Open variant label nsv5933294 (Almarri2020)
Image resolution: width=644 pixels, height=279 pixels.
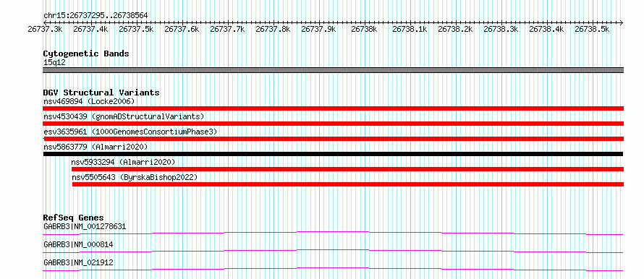tap(123, 162)
